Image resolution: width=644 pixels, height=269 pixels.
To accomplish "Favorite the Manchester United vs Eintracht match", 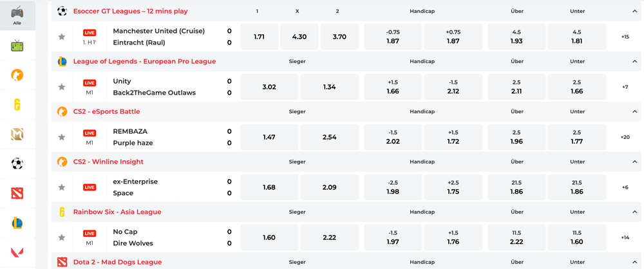I will 62,37.
